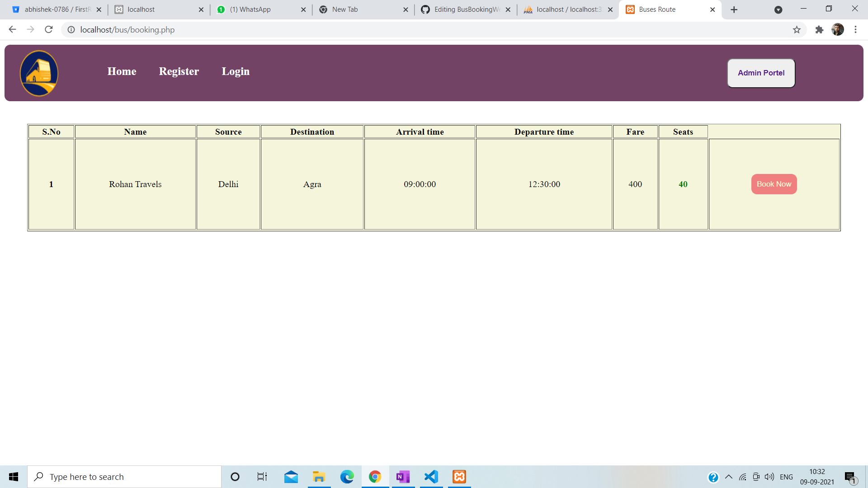The width and height of the screenshot is (868, 488).
Task: Open the Admin Portel
Action: [761, 73]
